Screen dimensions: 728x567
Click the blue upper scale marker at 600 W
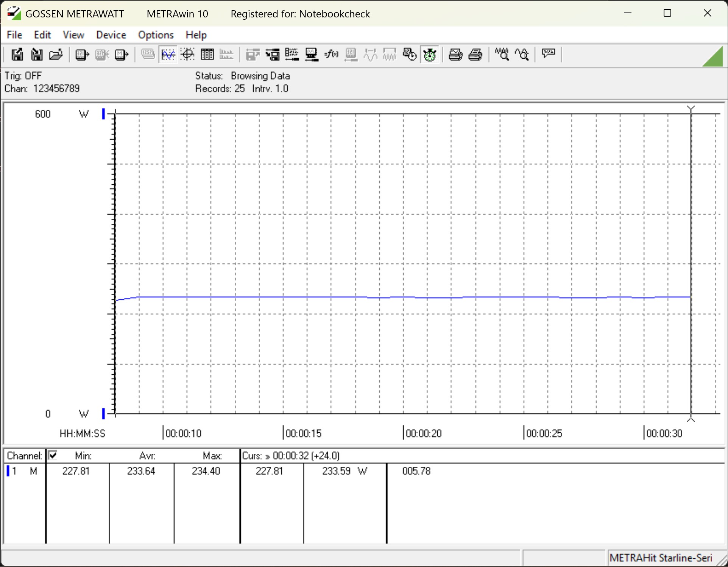coord(103,114)
